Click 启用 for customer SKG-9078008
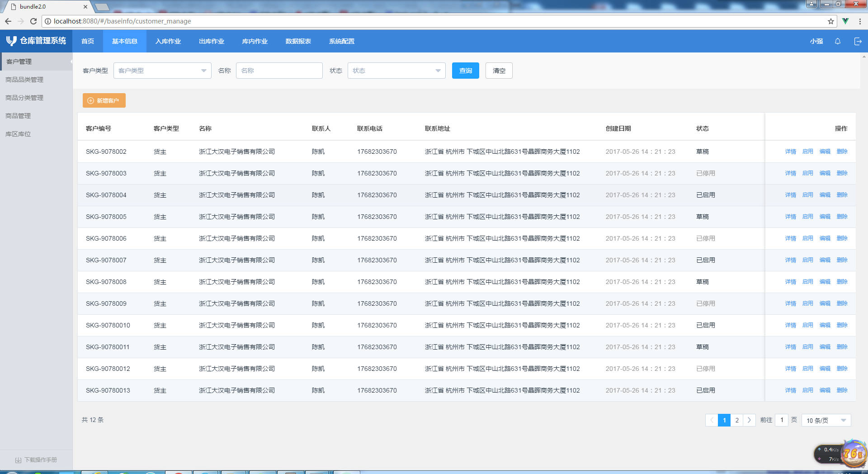Viewport: 868px width, 474px height. pyautogui.click(x=808, y=282)
